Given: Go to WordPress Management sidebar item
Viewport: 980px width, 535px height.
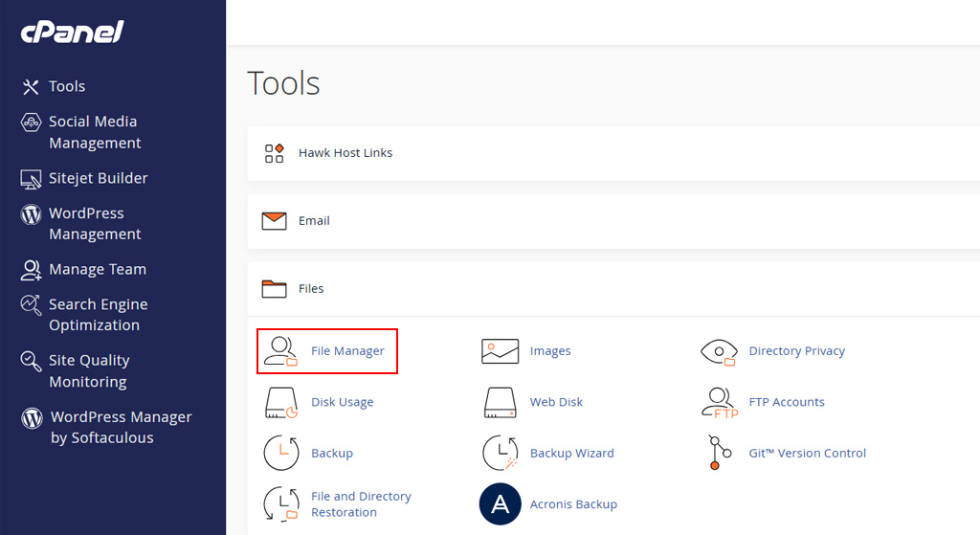Looking at the screenshot, I should point(95,223).
